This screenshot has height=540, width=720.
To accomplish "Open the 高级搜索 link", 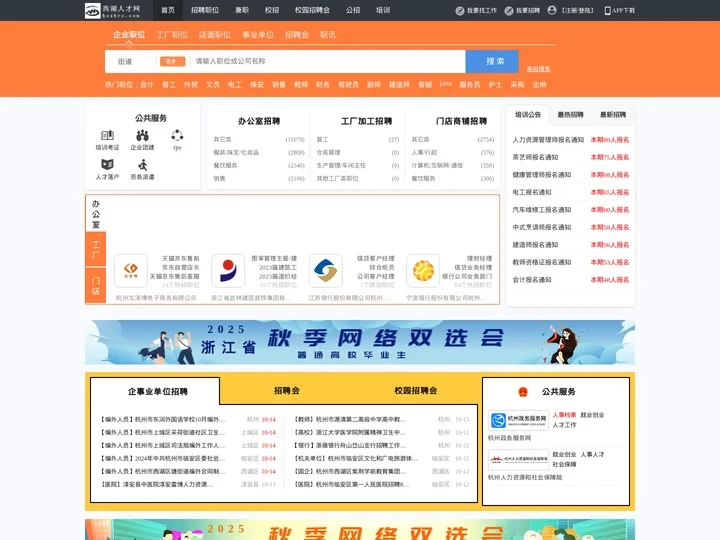I will point(538,69).
